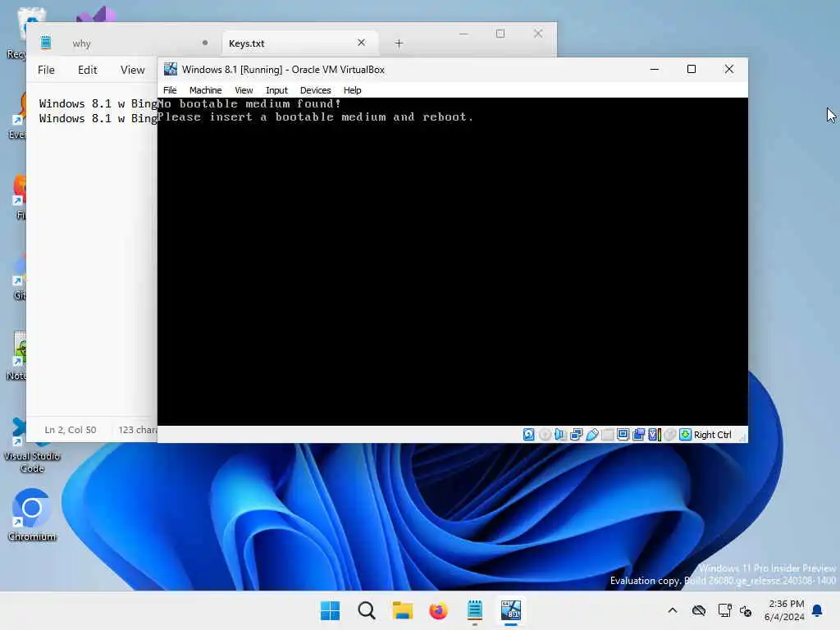Click the 'No bootable medium found!' message

pyautogui.click(x=249, y=103)
